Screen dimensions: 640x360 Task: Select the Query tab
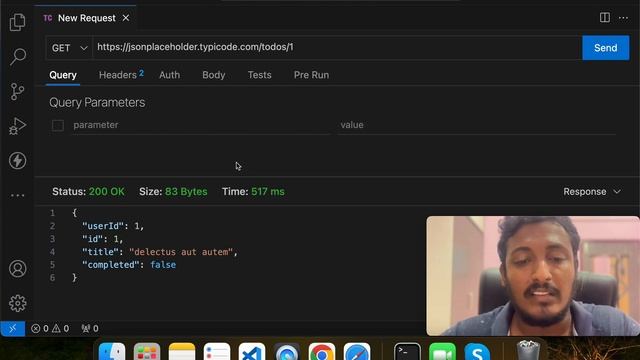click(x=63, y=75)
